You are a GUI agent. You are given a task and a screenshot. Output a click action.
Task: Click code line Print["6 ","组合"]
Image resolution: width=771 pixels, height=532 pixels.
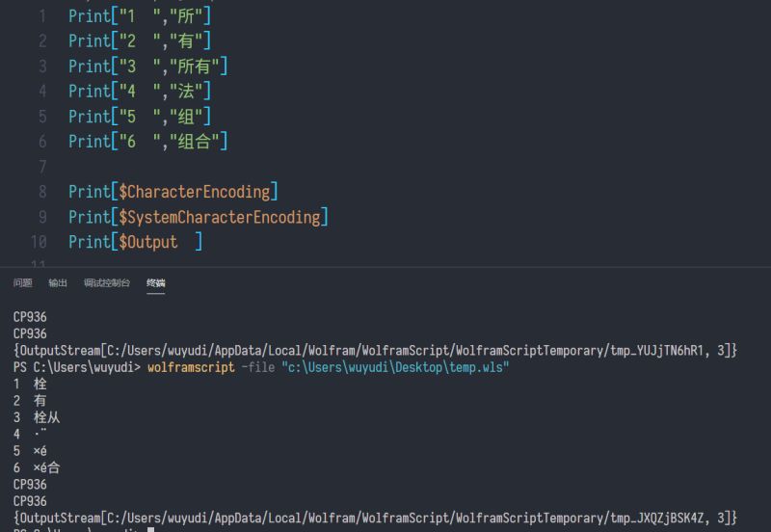click(x=148, y=142)
